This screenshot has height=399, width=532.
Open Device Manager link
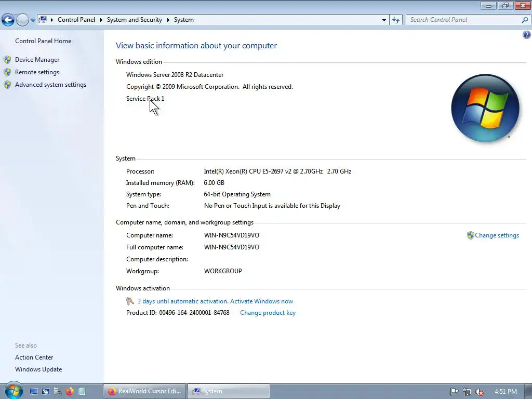point(37,60)
